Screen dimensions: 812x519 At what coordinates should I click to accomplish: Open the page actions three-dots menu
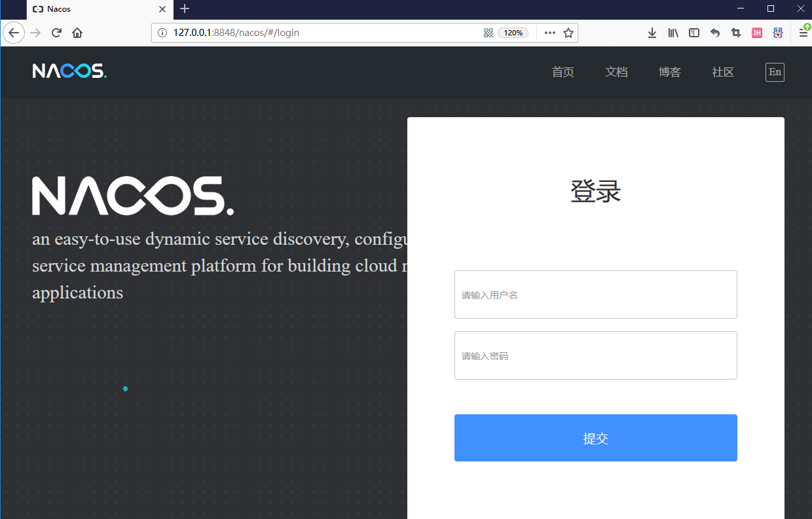tap(549, 33)
